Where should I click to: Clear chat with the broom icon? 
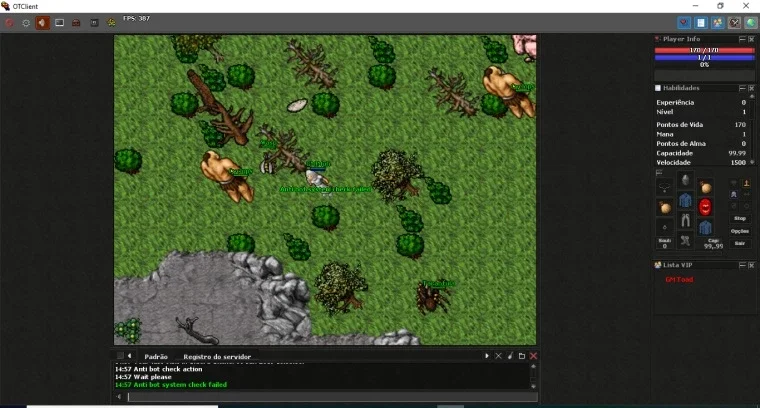pyautogui.click(x=510, y=356)
